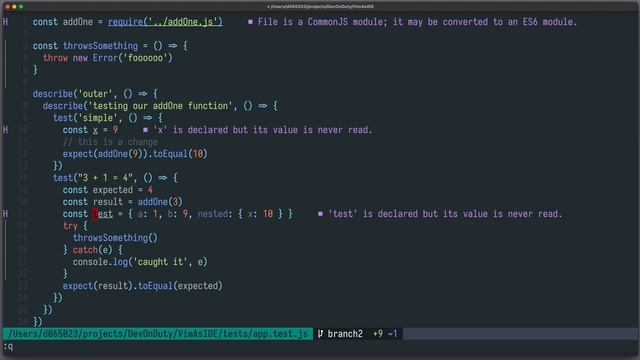Click the 'try {' keyword

click(x=75, y=226)
